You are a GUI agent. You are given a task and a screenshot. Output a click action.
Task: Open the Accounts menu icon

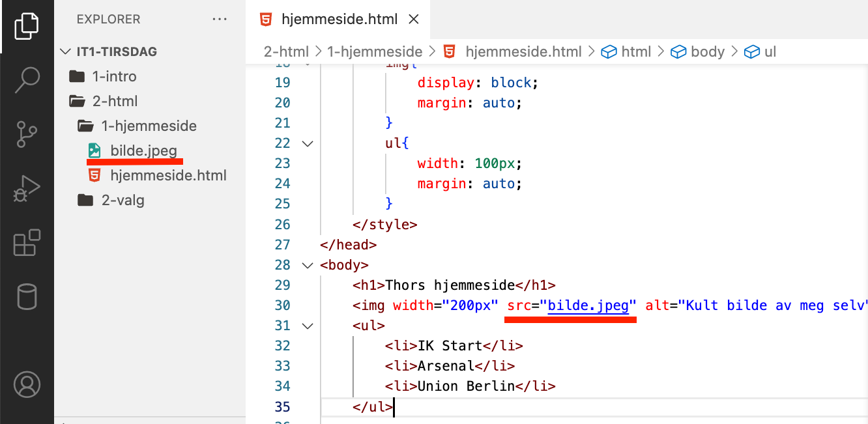click(27, 384)
